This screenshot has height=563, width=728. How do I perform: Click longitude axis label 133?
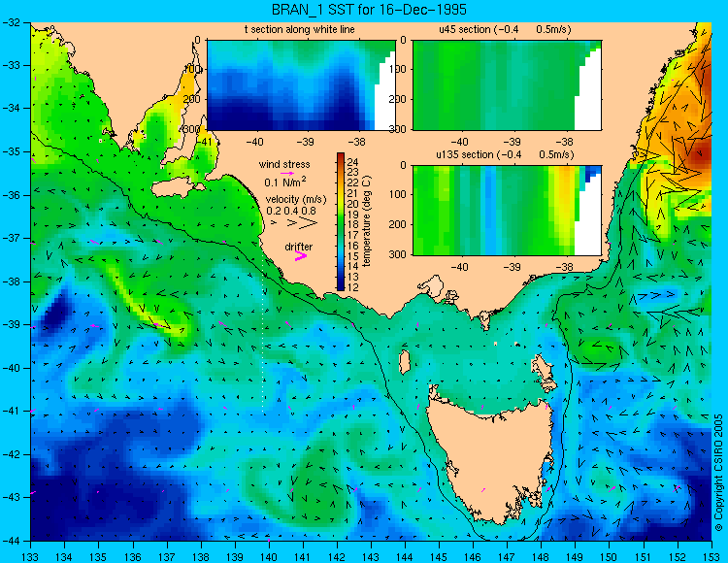(31, 556)
